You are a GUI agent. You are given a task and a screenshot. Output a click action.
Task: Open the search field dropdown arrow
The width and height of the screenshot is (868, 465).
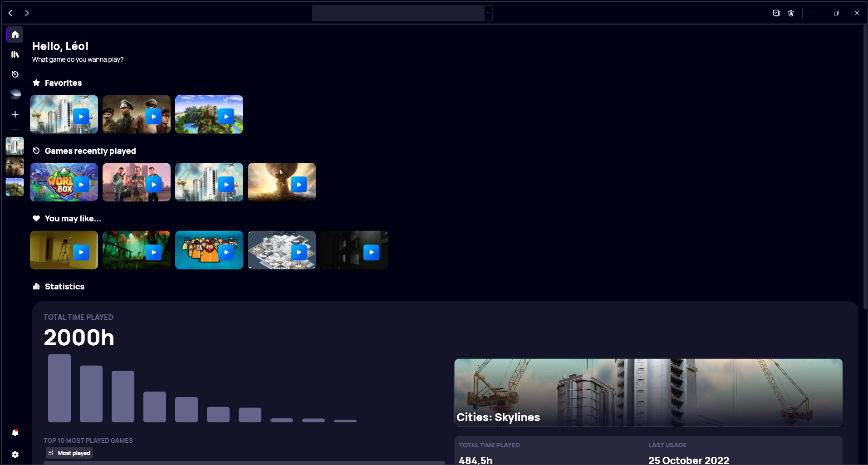[488, 13]
